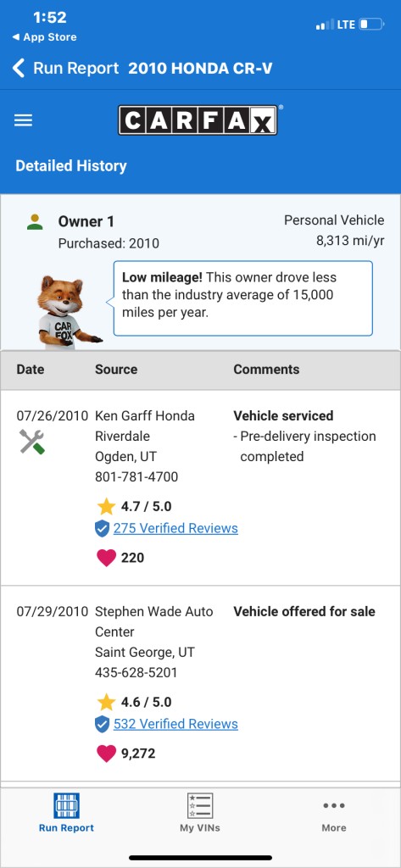The image size is (401, 868).
Task: Tap the wrench service icon for 07/26/2010
Action: [x=31, y=442]
